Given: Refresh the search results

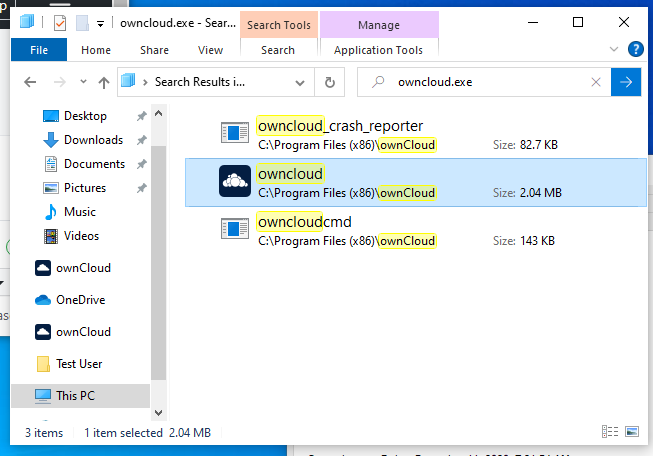Looking at the screenshot, I should pyautogui.click(x=330, y=82).
